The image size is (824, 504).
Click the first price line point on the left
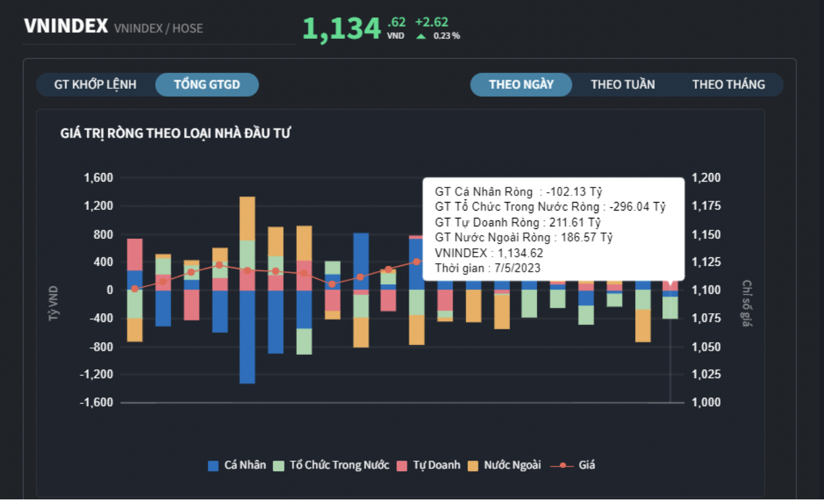[135, 288]
